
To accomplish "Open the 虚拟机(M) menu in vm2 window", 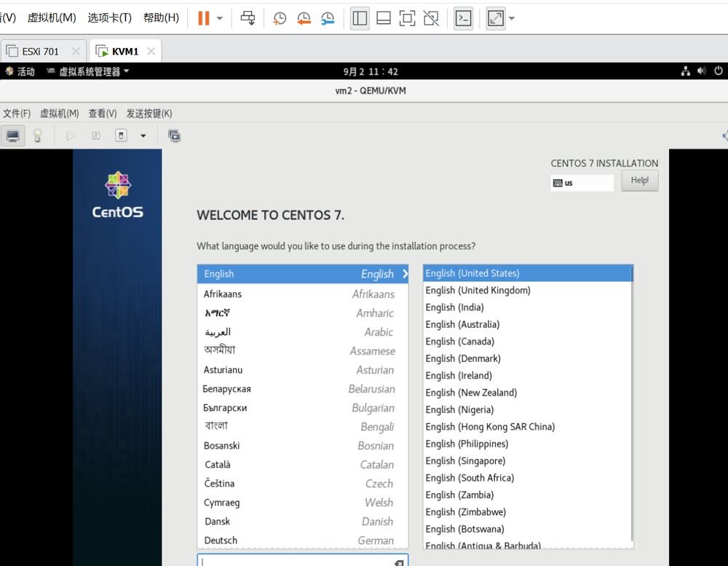I will (60, 114).
